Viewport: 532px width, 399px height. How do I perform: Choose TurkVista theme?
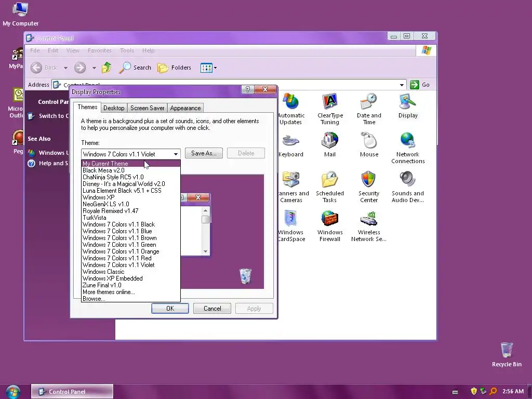point(130,218)
